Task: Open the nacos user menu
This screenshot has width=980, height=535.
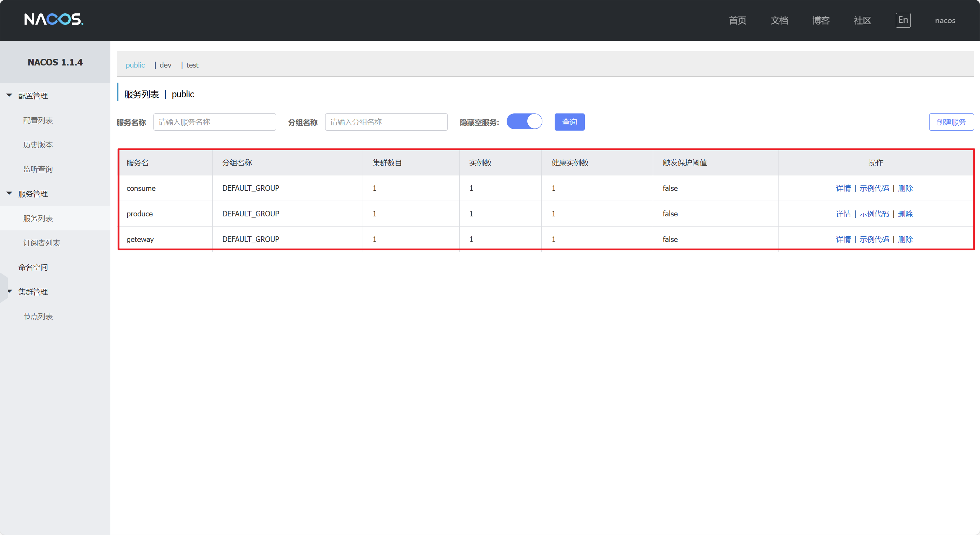Action: (945, 21)
